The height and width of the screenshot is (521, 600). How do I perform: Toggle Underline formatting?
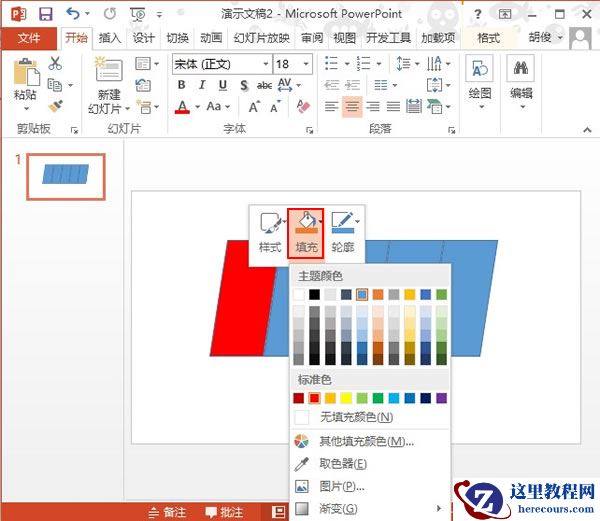pos(223,85)
